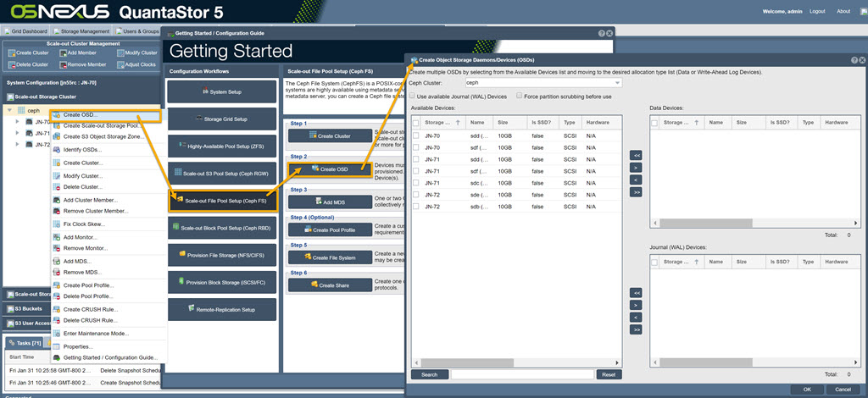Check select-all box in Journal Devices header
Viewport: 868px width, 398px height.
click(654, 262)
